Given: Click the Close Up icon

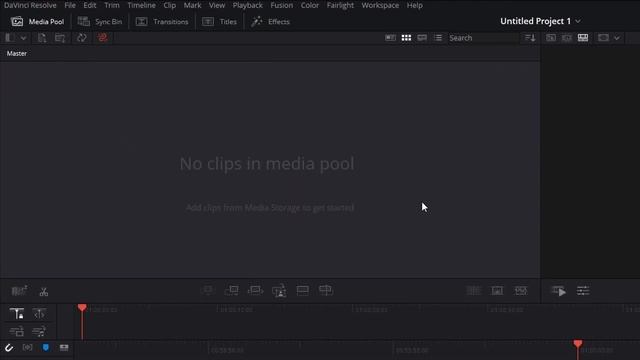Looking at the screenshot, I should [279, 291].
